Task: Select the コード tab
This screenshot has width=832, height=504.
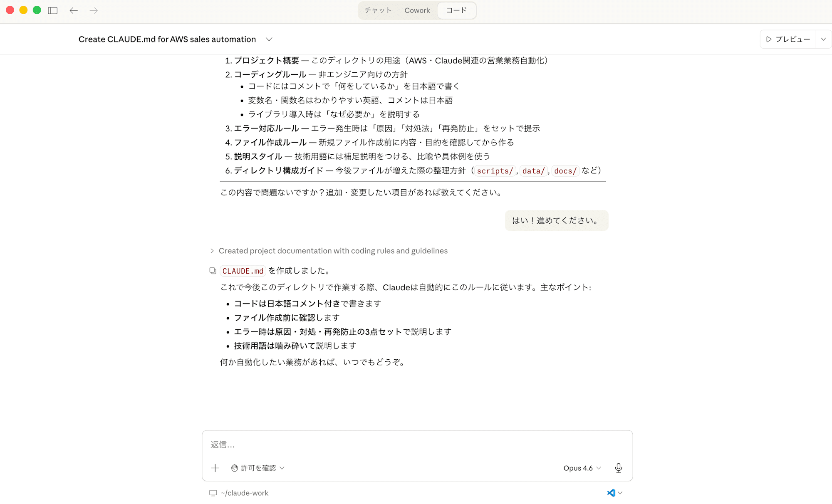Action: (456, 10)
